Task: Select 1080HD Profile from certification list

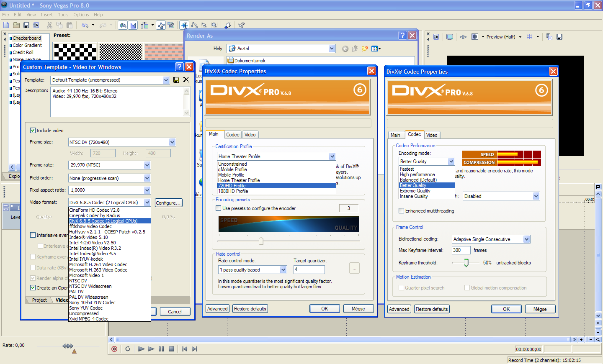Action: (276, 191)
